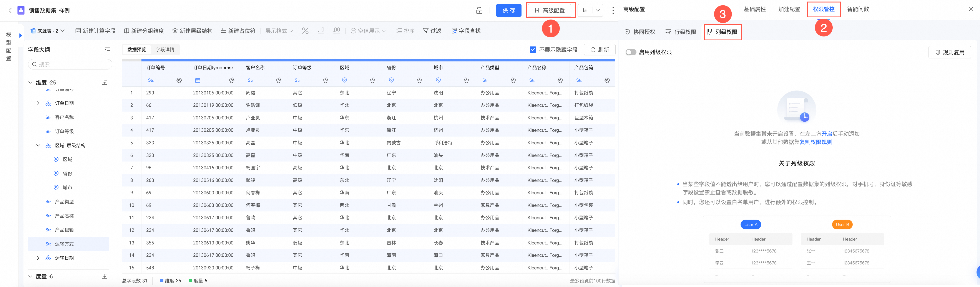Open the chart icon button in header
Image resolution: width=980 pixels, height=287 pixels.
pos(585,11)
